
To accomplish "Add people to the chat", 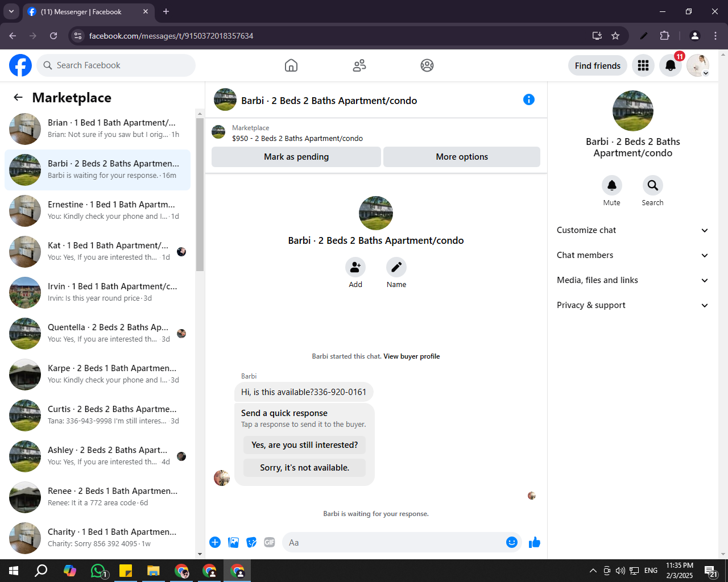I will click(x=355, y=267).
